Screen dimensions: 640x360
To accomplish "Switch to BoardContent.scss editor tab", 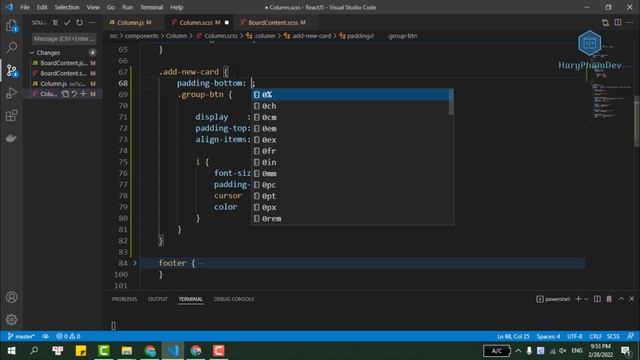I will [x=273, y=22].
